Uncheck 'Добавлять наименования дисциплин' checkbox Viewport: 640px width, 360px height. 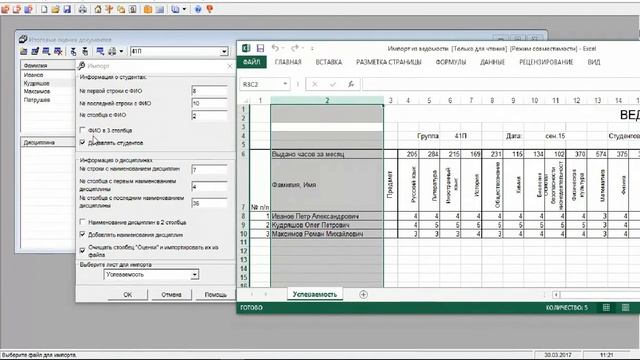click(82, 234)
